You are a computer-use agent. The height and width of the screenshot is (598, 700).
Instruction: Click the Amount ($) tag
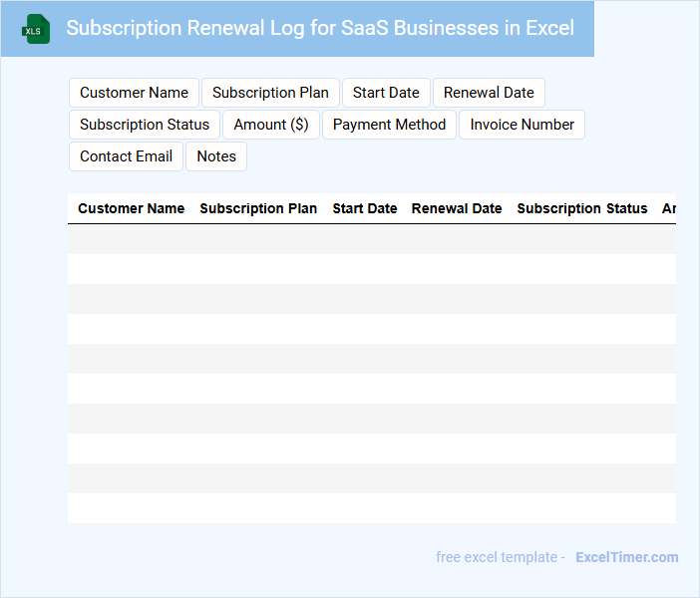point(270,125)
